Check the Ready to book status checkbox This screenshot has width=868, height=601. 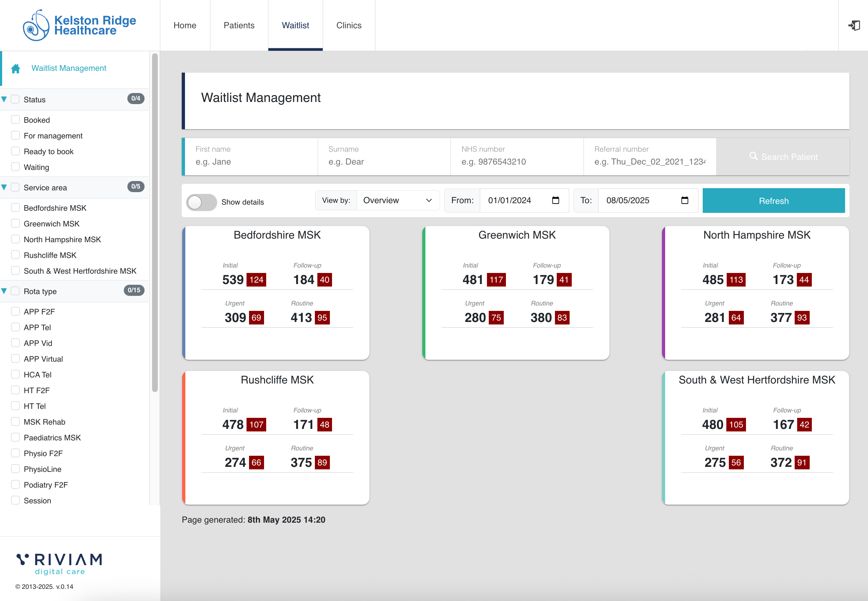pyautogui.click(x=15, y=151)
